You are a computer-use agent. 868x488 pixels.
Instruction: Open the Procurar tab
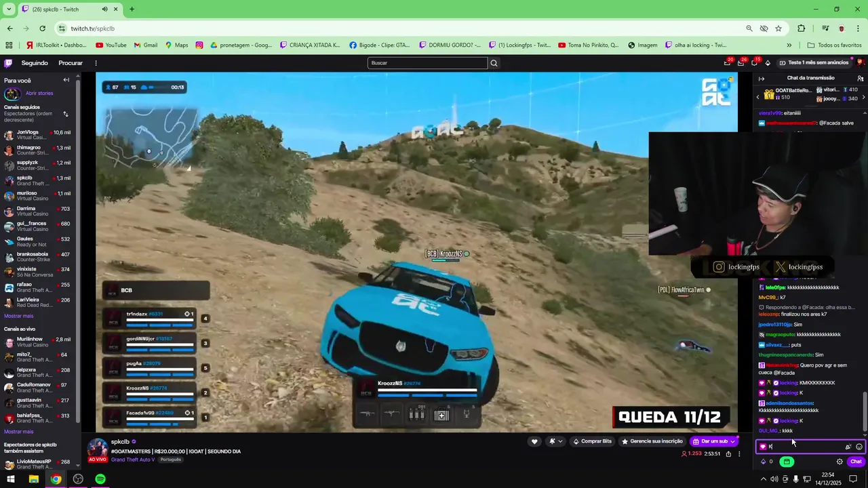tap(71, 63)
